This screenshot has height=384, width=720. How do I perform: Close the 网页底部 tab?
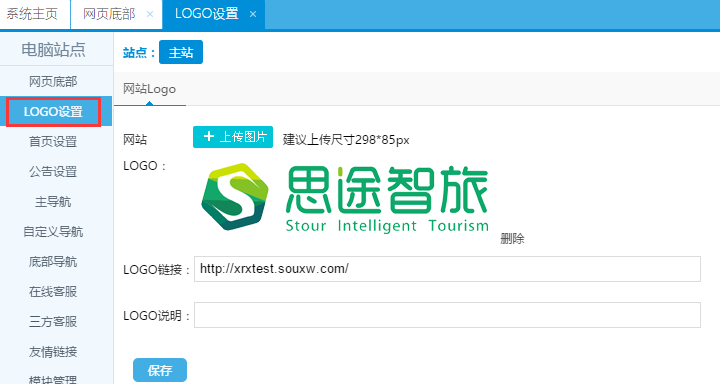click(150, 14)
